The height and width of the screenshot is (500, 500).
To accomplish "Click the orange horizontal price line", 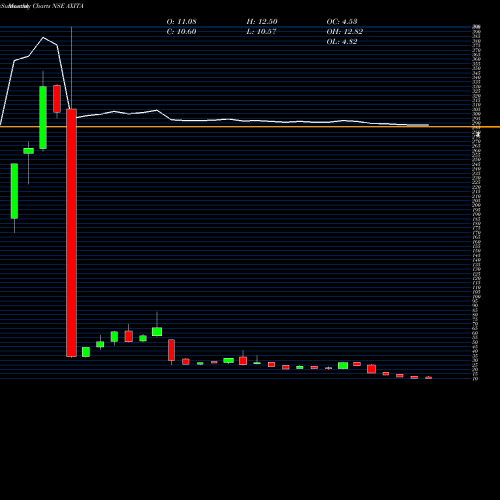I will coord(250,127).
